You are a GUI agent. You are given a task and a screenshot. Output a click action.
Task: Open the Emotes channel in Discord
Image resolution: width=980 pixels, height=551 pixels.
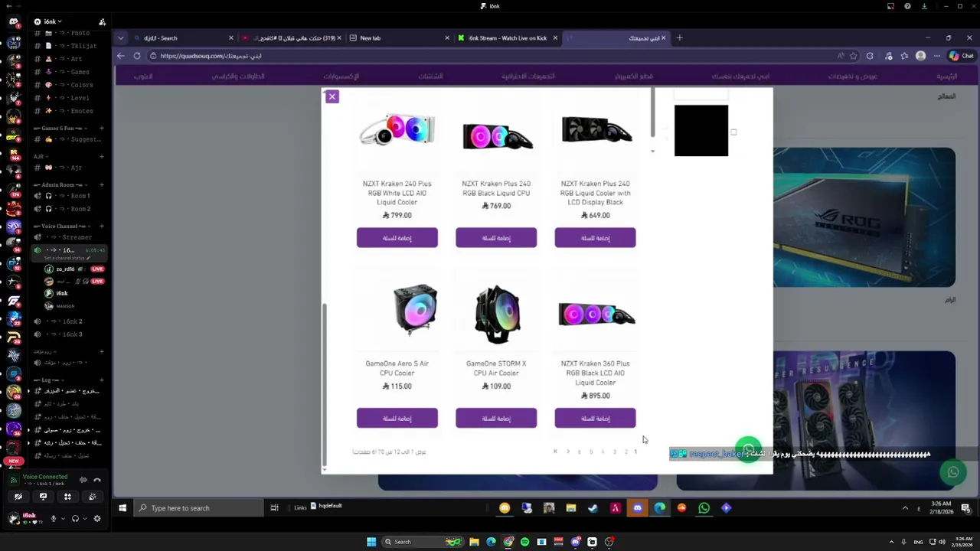pos(70,111)
